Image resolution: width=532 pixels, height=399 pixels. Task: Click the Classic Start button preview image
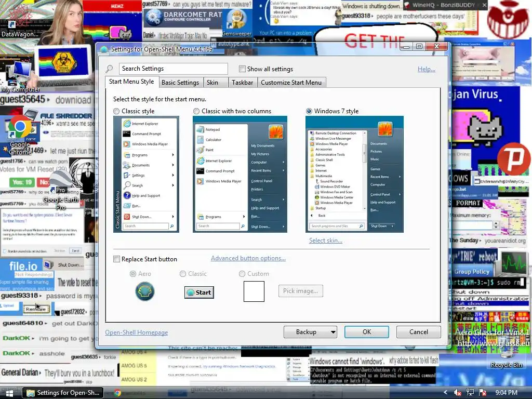point(199,292)
